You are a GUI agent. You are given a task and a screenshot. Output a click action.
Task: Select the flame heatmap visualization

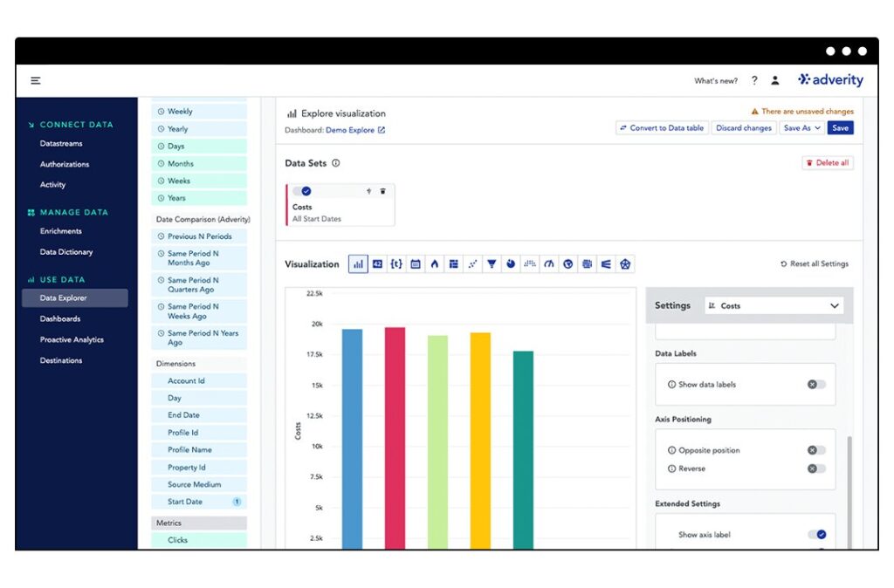[x=435, y=263]
